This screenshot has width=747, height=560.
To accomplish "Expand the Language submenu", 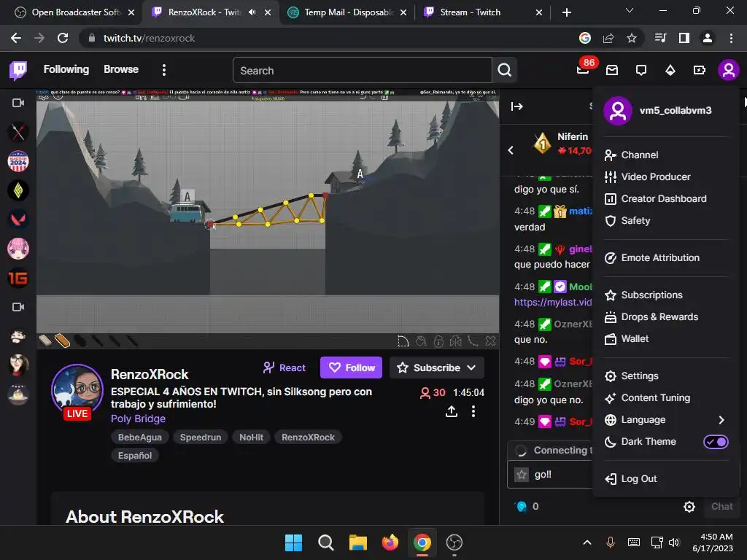I will [x=721, y=420].
